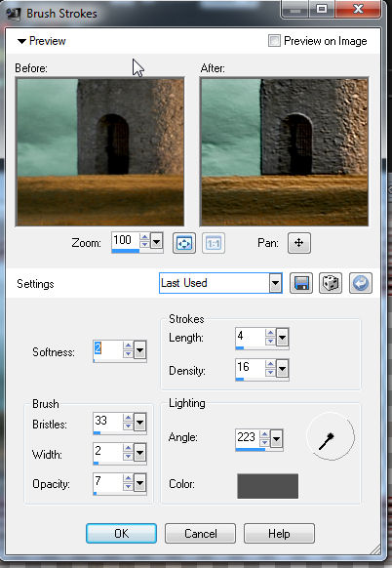Open the Softness slider dropdown arrow
The width and height of the screenshot is (392, 568).
[139, 350]
